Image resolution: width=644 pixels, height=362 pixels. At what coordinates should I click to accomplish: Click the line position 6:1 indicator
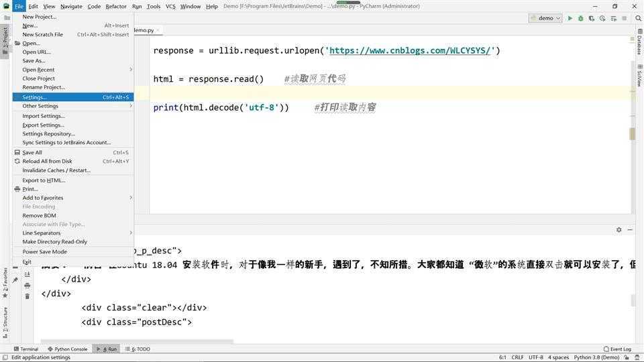[x=502, y=357]
